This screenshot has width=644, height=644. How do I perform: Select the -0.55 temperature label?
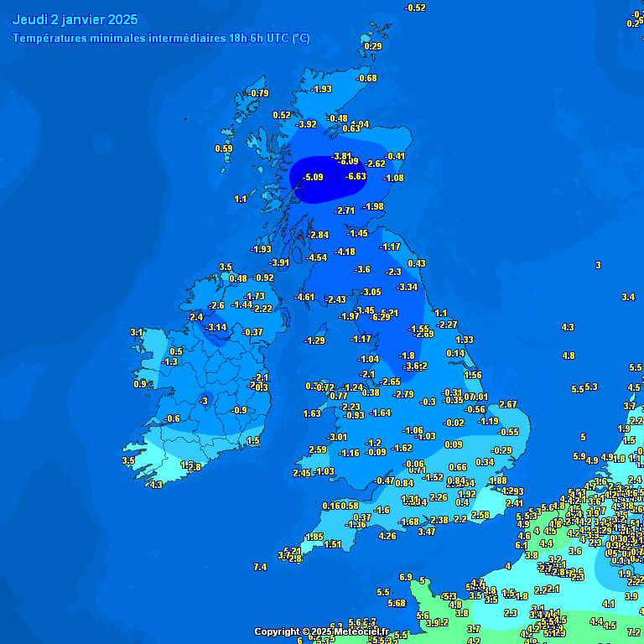508,432
